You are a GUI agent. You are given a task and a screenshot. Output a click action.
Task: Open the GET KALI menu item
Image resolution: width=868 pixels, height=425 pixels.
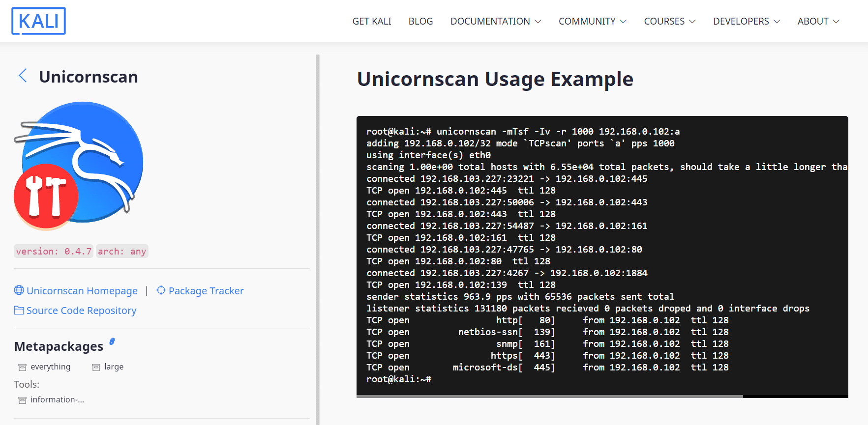click(372, 21)
